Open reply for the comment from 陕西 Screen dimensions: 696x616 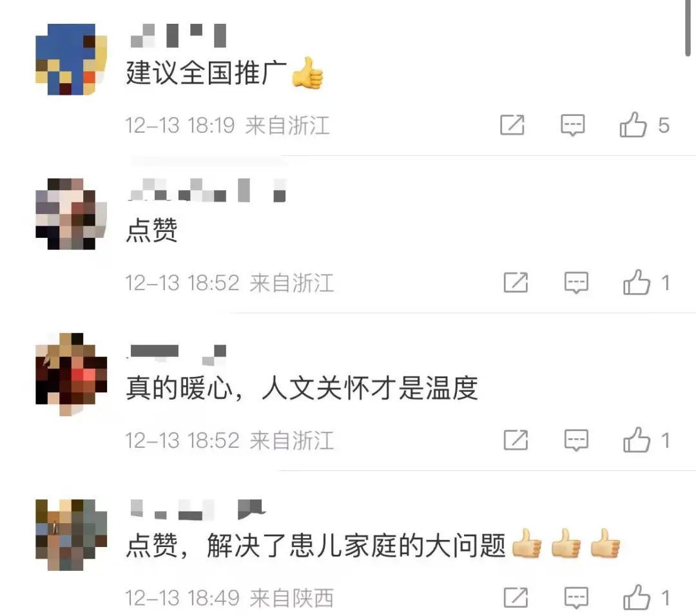(x=576, y=598)
